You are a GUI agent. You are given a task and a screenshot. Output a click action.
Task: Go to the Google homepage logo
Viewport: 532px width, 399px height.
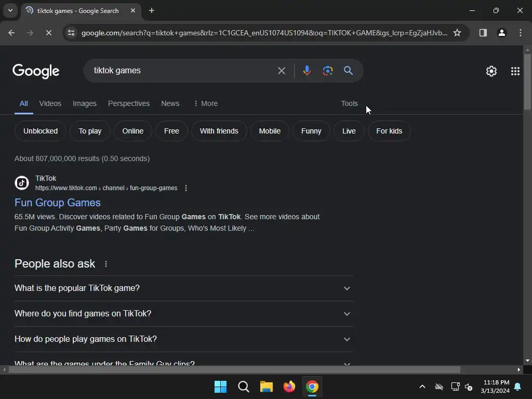pyautogui.click(x=36, y=71)
